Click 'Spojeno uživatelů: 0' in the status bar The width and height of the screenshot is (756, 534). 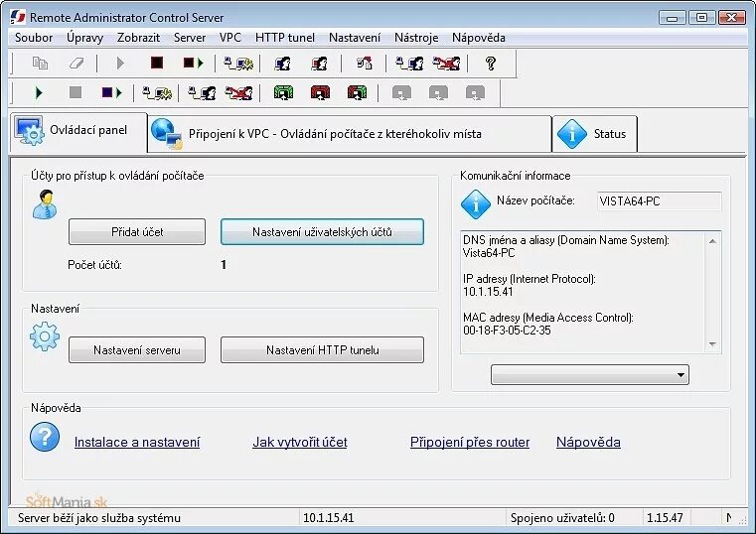pos(562,518)
